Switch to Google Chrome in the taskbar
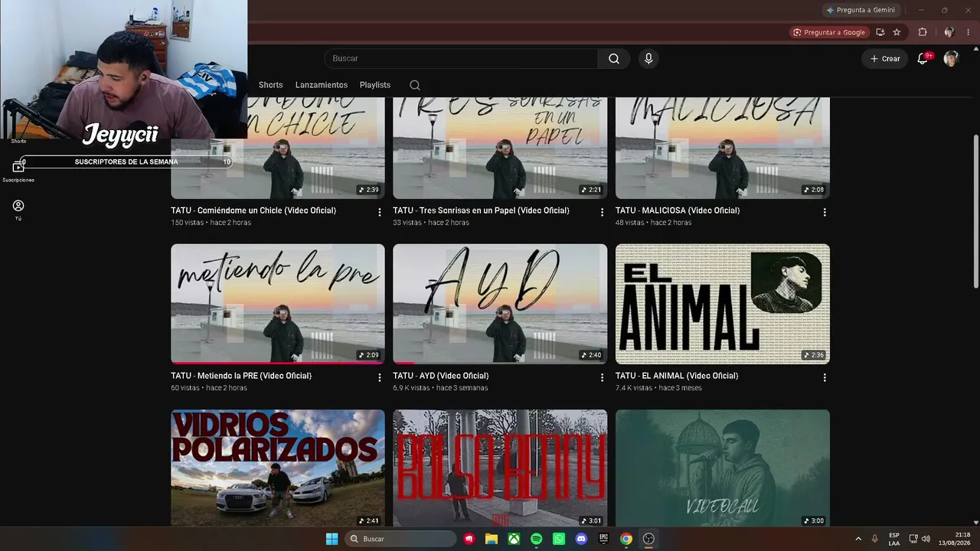The width and height of the screenshot is (980, 551). tap(626, 539)
